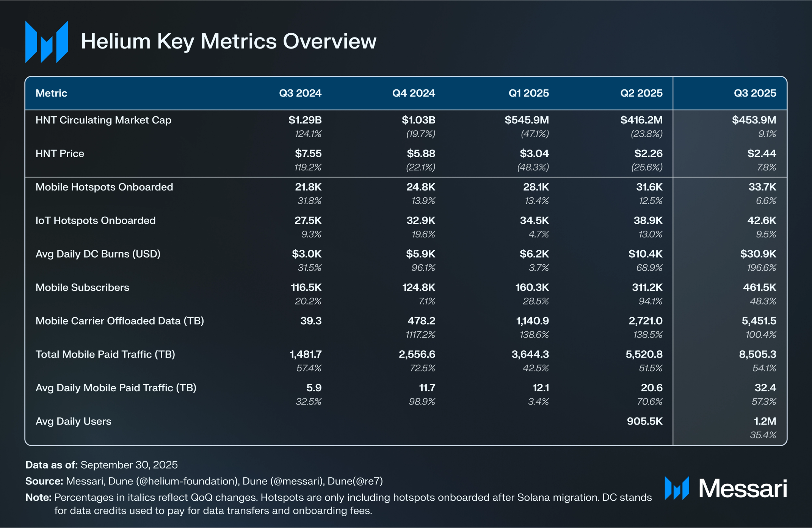Viewport: 812px width, 528px height.
Task: Click the $453.9M market cap value
Action: point(754,120)
